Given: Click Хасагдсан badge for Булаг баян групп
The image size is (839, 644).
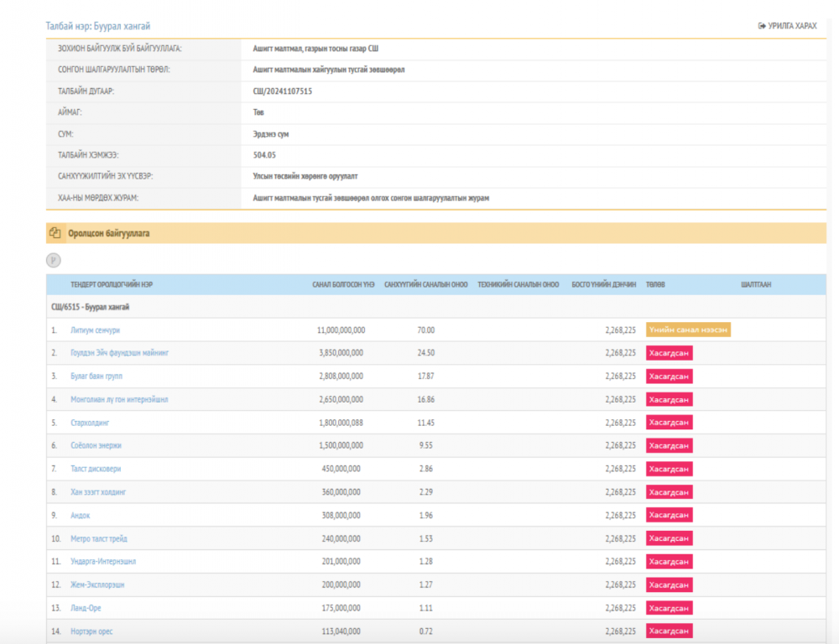Looking at the screenshot, I should pyautogui.click(x=669, y=377).
